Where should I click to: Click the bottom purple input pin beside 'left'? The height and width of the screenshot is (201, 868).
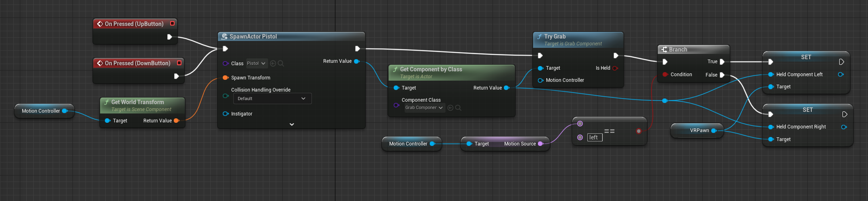[580, 137]
